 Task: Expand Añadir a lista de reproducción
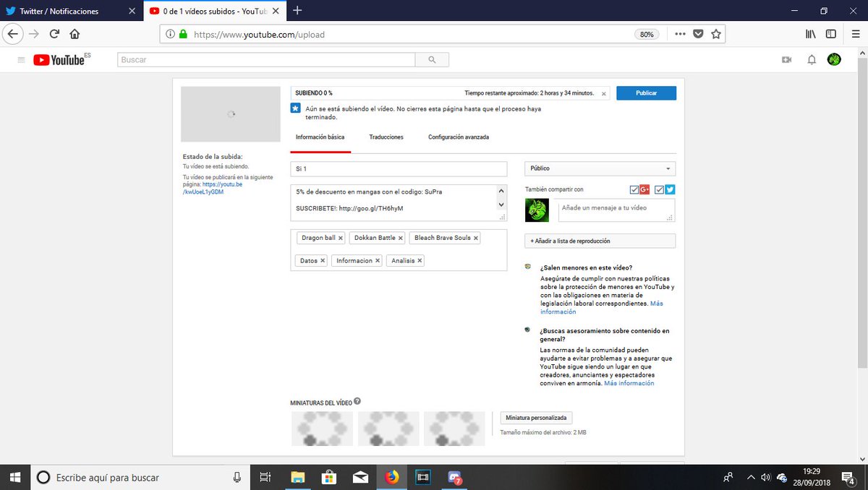tap(600, 241)
